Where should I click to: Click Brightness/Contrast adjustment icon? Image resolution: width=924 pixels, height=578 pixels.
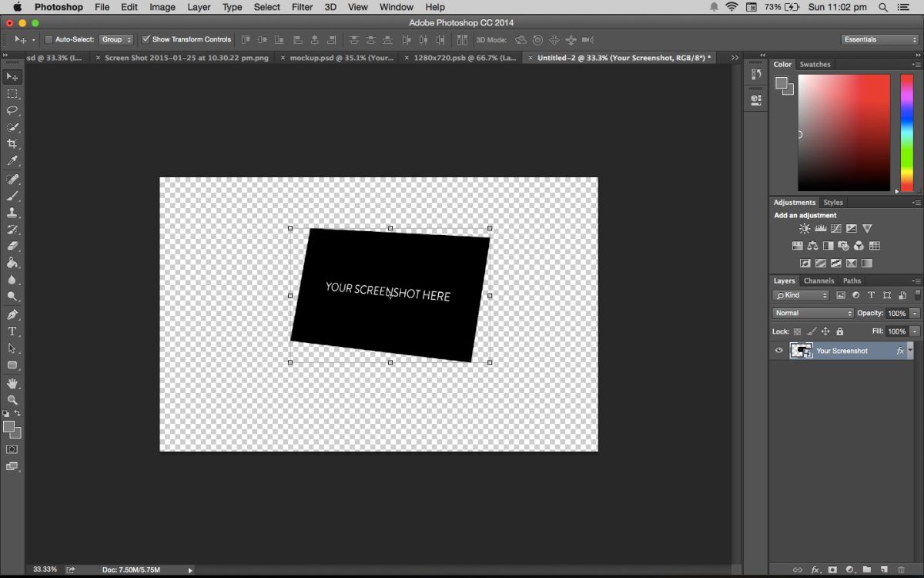805,229
